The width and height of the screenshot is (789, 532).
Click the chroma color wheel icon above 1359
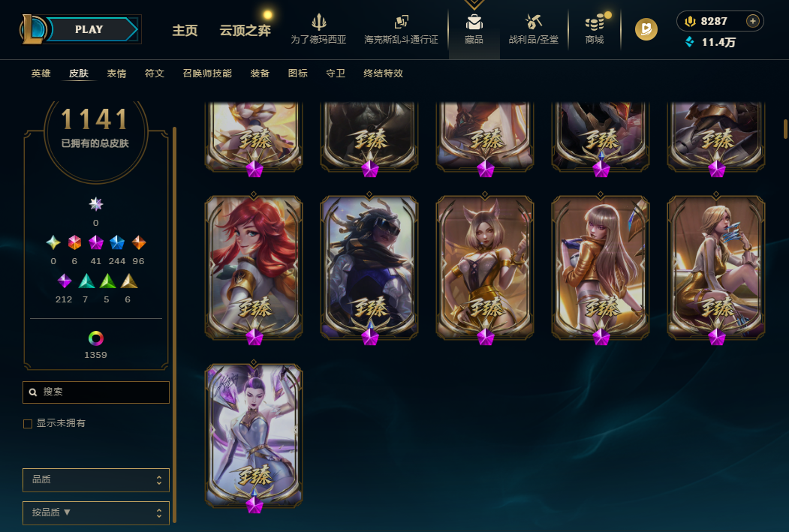point(95,338)
